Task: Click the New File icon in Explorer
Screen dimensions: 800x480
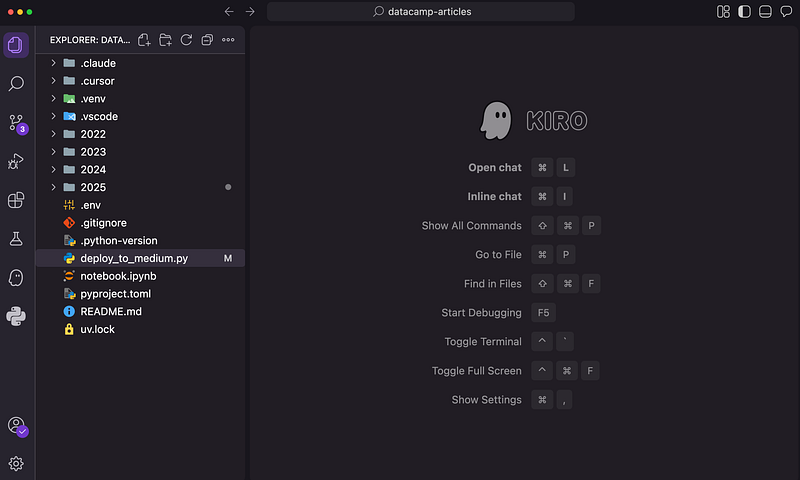Action: (144, 40)
